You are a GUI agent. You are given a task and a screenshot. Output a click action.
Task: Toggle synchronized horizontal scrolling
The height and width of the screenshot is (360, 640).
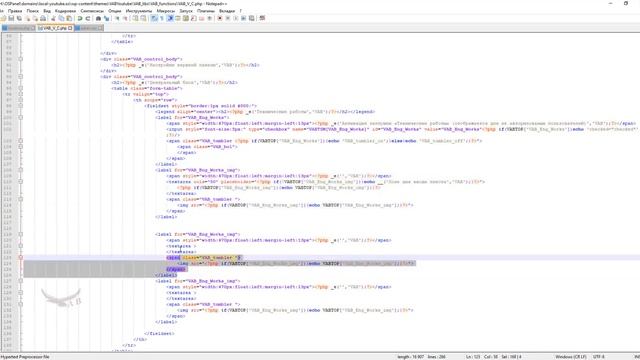(143, 18)
